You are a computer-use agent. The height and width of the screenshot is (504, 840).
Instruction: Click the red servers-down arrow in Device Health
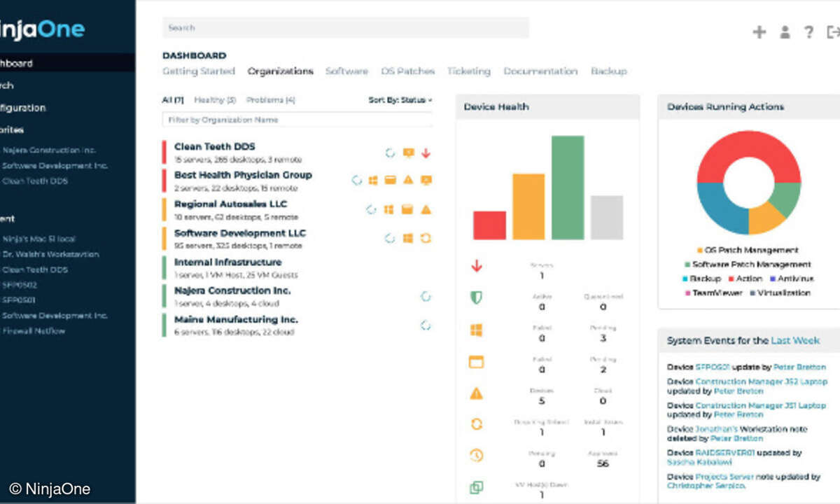click(x=477, y=265)
